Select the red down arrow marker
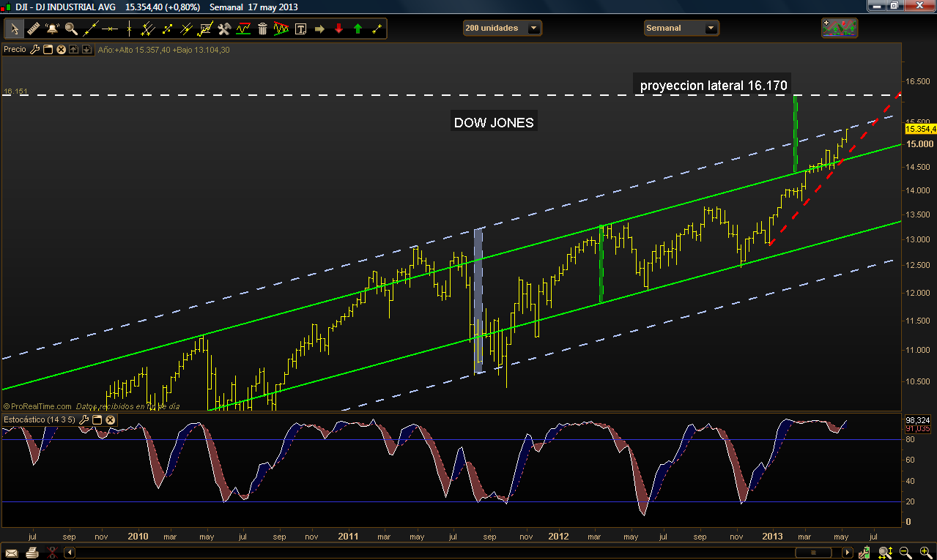This screenshot has width=937, height=560. click(x=338, y=29)
